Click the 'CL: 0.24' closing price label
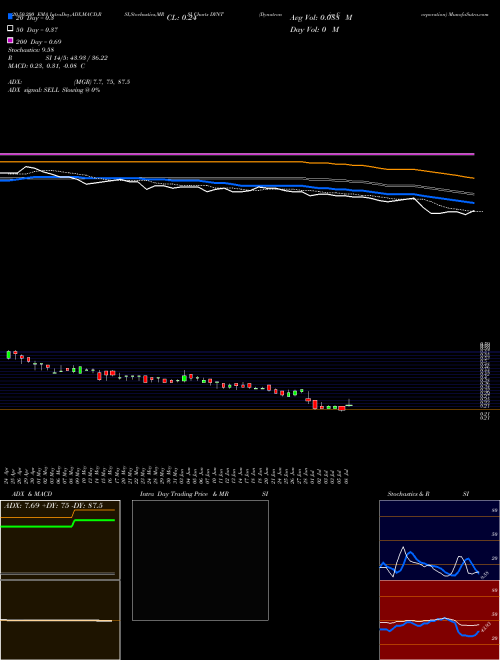 (x=181, y=18)
